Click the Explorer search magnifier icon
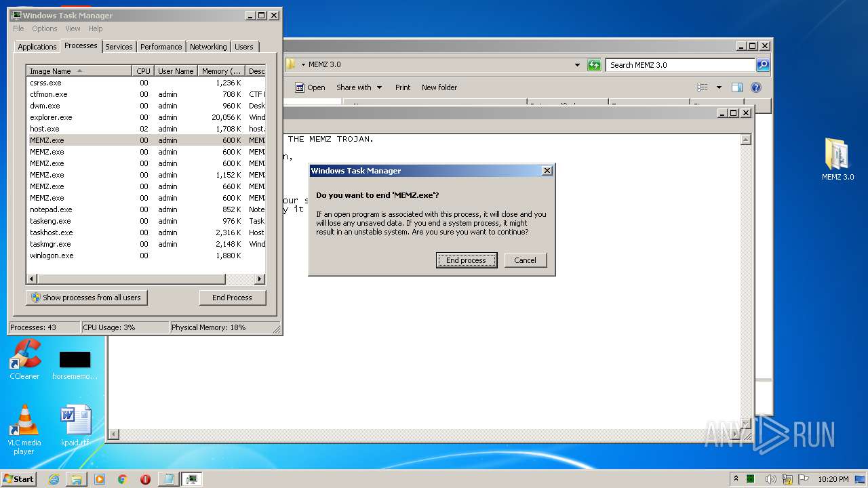This screenshot has height=488, width=868. [763, 65]
